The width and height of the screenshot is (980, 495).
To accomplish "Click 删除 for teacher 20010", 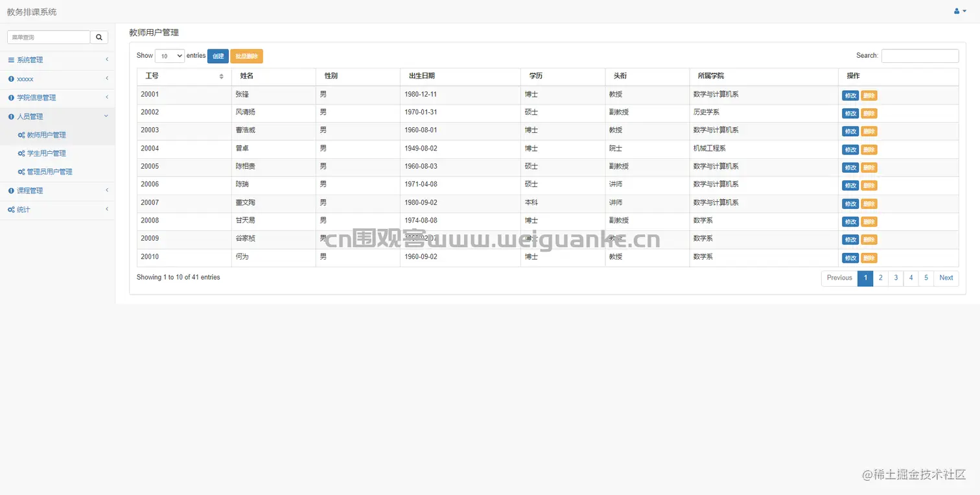I will point(869,258).
